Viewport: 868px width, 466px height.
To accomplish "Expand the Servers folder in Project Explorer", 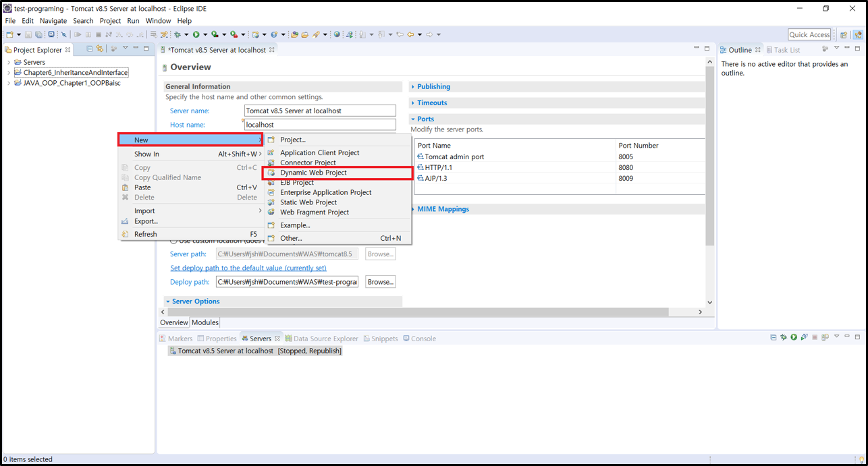I will pyautogui.click(x=9, y=62).
